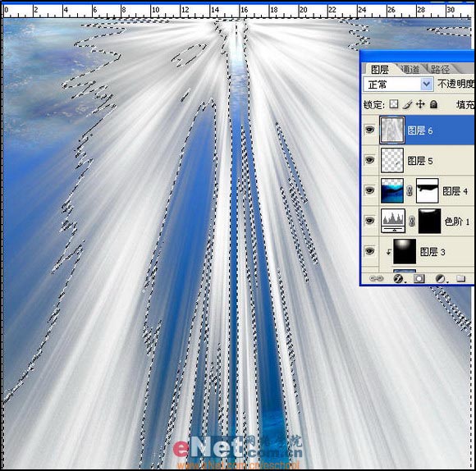Click the horizontal ruler at mark 16
This screenshot has width=476, height=471.
coord(244,10)
